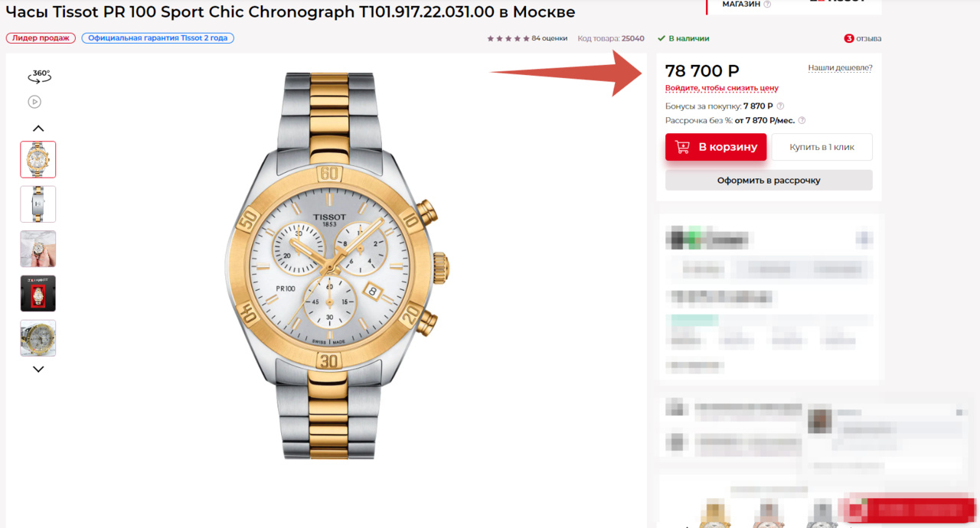Select the bracelet clasp thumbnail
Image resolution: width=980 pixels, height=528 pixels.
pos(38,204)
